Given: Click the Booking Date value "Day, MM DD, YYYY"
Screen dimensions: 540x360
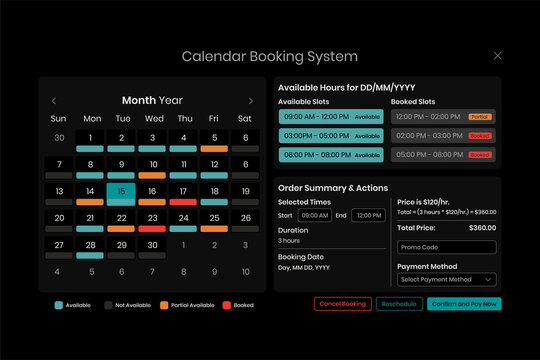Looking at the screenshot, I should tap(304, 268).
